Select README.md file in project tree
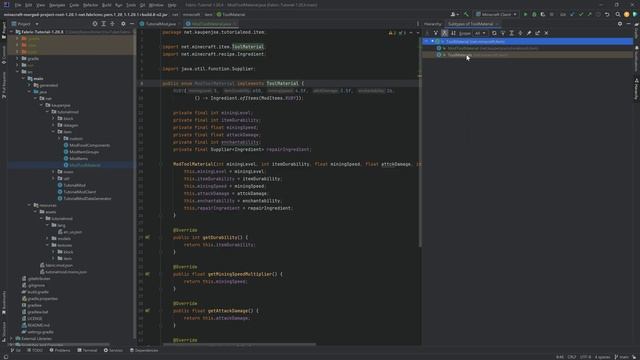This screenshot has height=360, width=640. (38, 325)
